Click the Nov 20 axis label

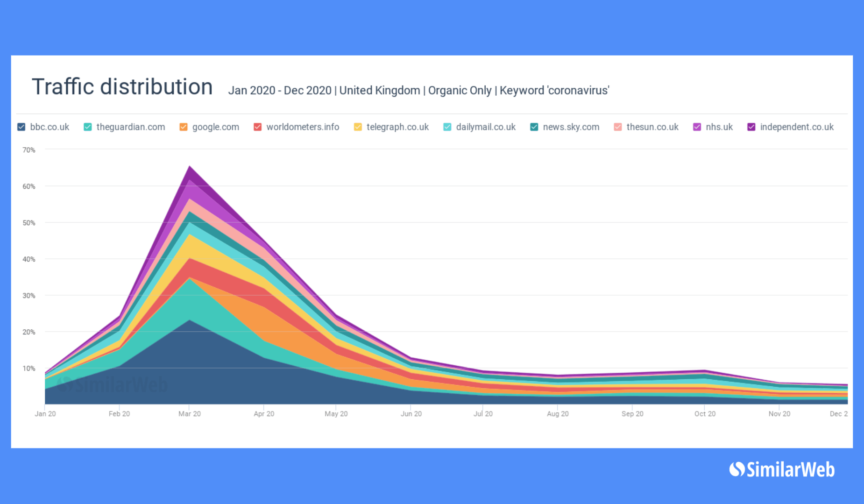pyautogui.click(x=779, y=414)
